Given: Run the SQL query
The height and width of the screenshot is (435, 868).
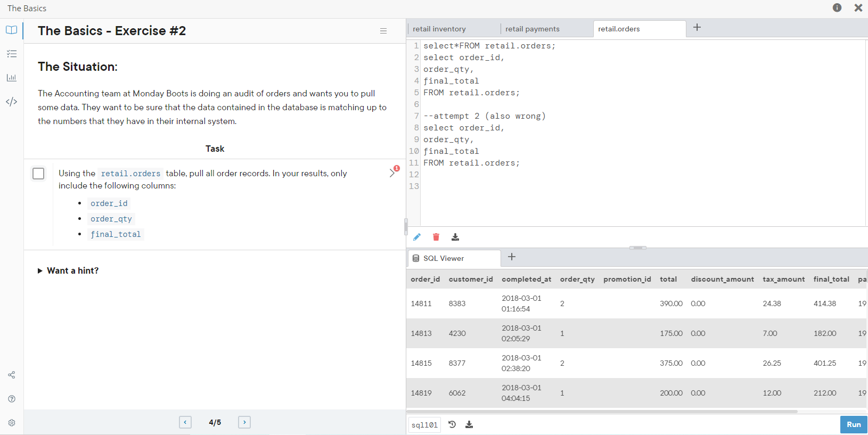Looking at the screenshot, I should tap(854, 424).
